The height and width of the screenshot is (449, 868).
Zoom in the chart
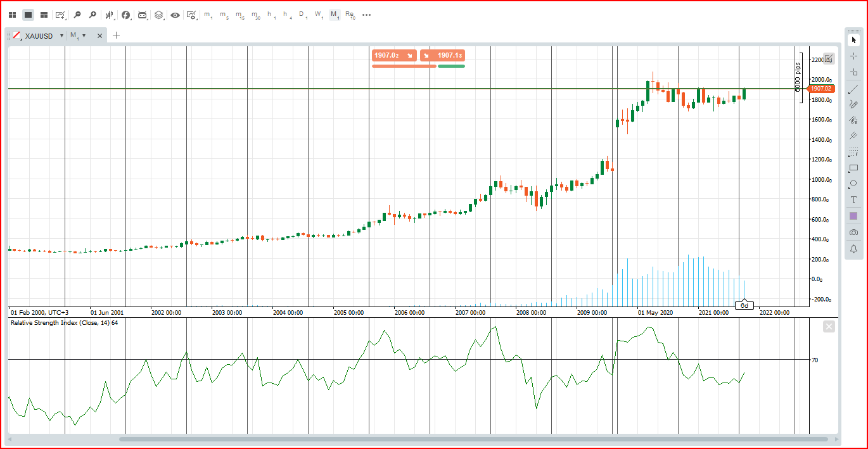point(93,15)
